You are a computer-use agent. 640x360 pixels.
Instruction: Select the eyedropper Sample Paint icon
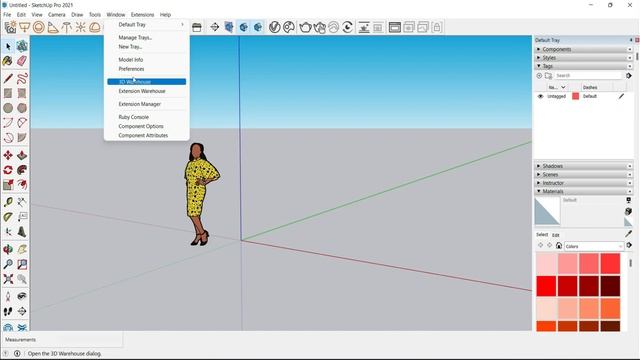pyautogui.click(x=628, y=234)
